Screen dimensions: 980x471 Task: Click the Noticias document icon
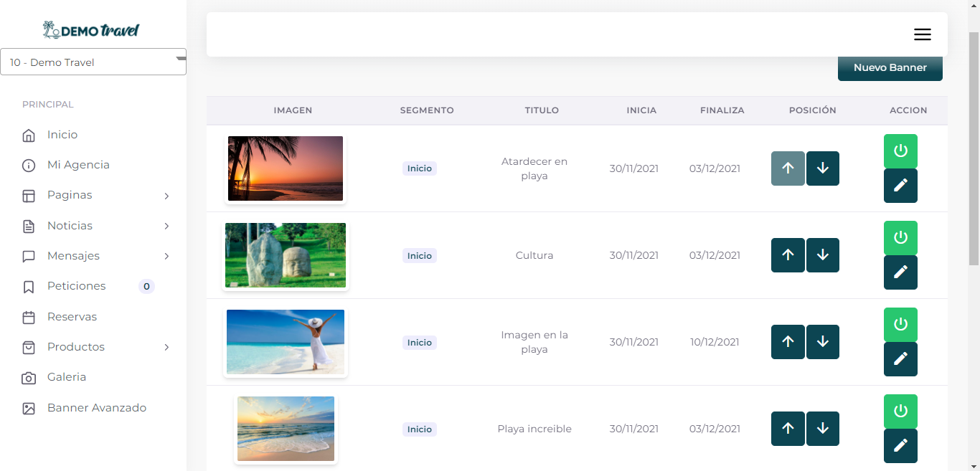point(29,227)
